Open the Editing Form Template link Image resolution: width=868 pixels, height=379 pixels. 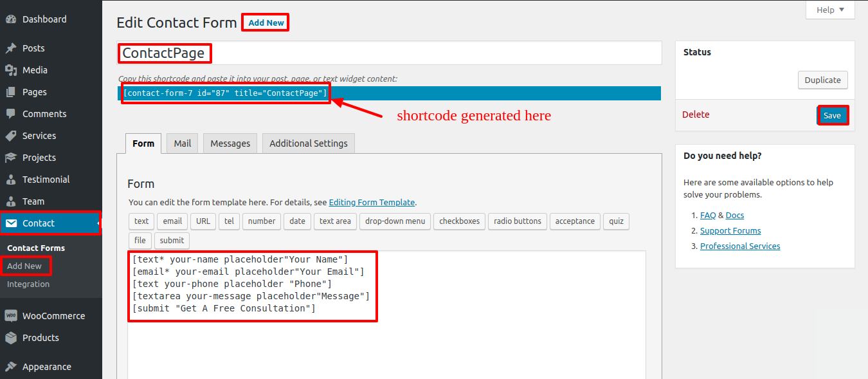372,202
